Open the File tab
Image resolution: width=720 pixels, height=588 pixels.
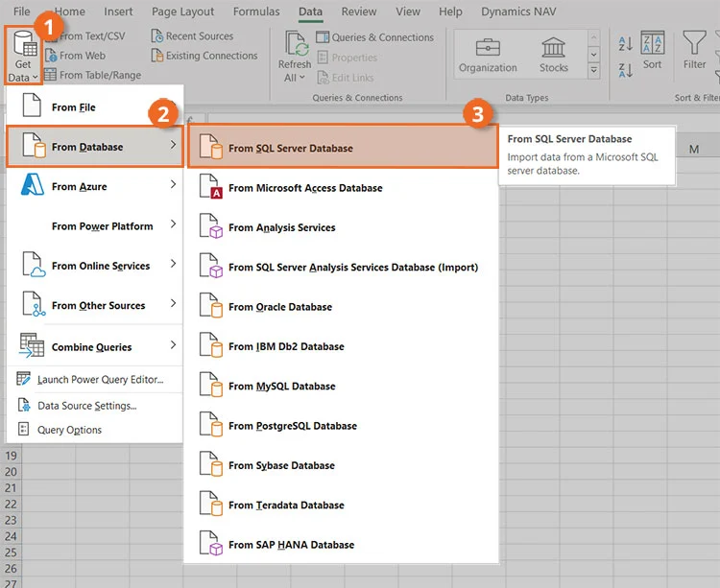point(21,12)
